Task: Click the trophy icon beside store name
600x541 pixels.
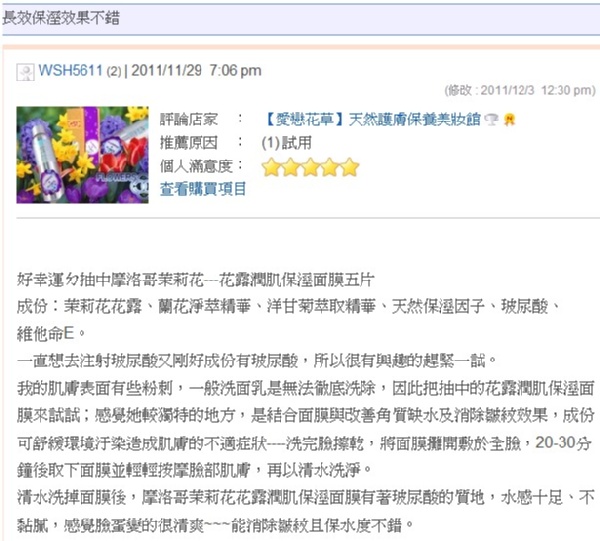Action: 491,119
